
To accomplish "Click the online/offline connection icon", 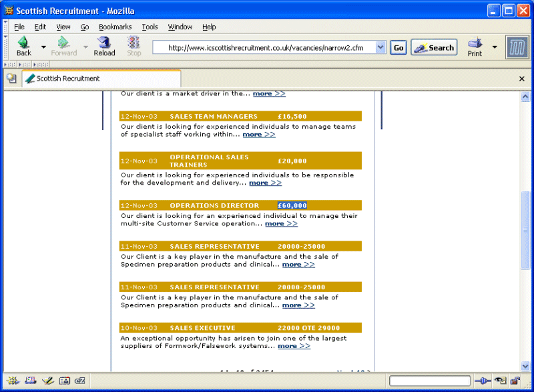I will pos(483,381).
